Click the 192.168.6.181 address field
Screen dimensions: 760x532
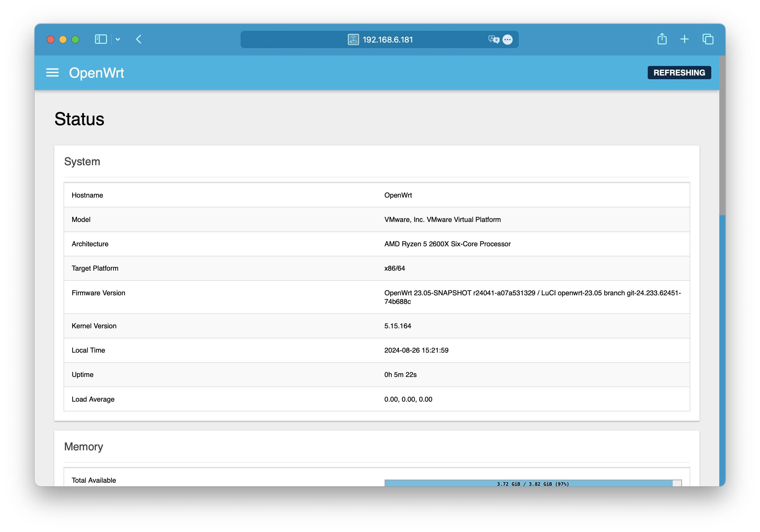(x=388, y=40)
